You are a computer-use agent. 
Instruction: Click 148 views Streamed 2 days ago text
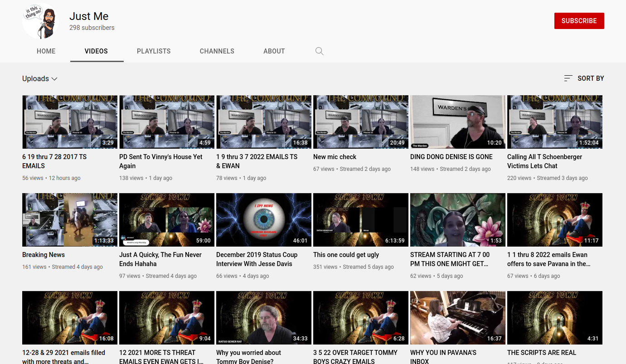tap(451, 169)
